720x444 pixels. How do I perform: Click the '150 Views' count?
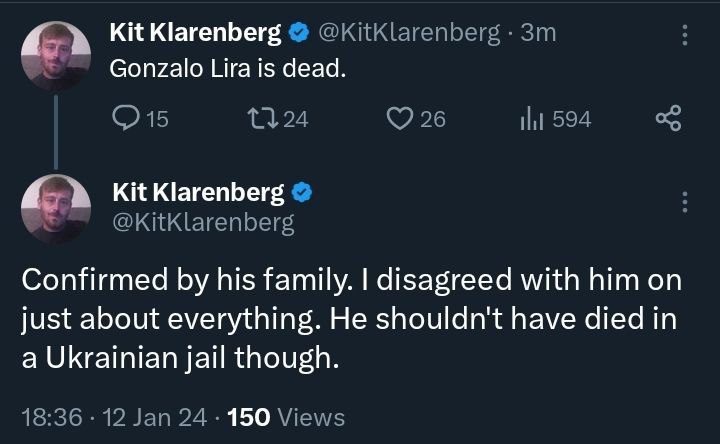click(x=287, y=417)
